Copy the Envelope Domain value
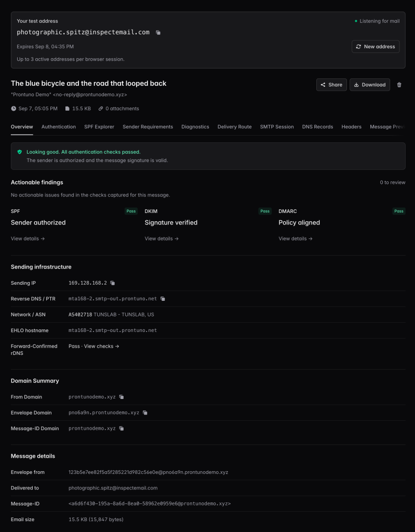 (145, 413)
